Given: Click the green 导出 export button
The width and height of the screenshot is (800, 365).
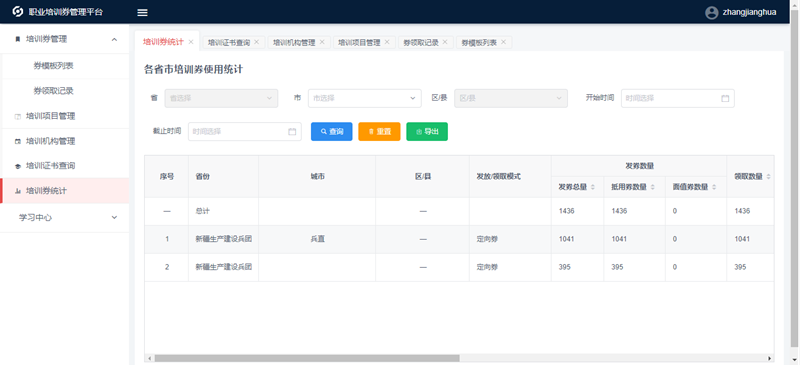Looking at the screenshot, I should 427,132.
